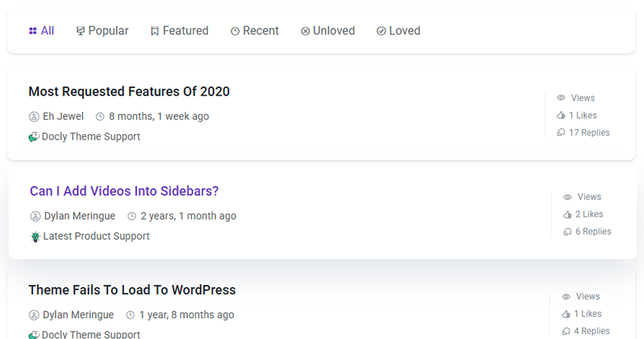
Task: Open Can I Add Videos Into Sidebars topic
Action: click(x=124, y=191)
